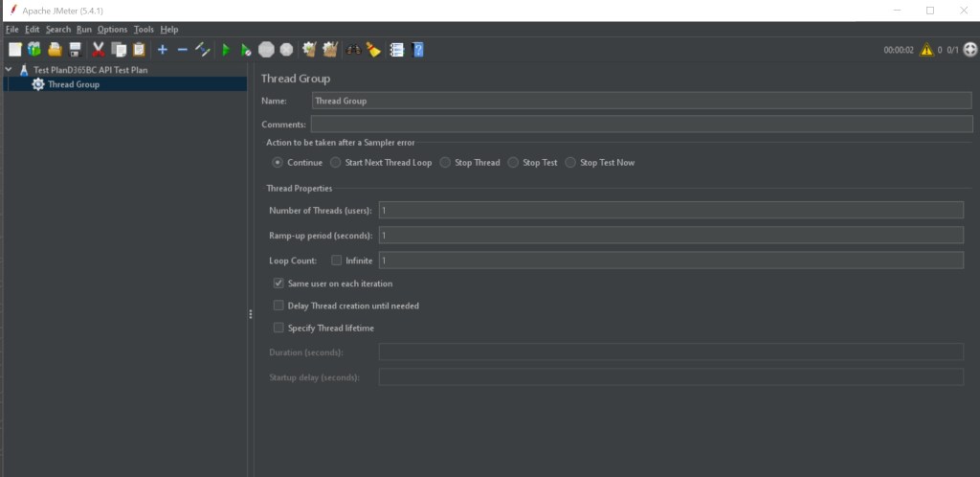Click the yellow warning log icon
Viewport: 980px width, 477px height.
pos(926,50)
